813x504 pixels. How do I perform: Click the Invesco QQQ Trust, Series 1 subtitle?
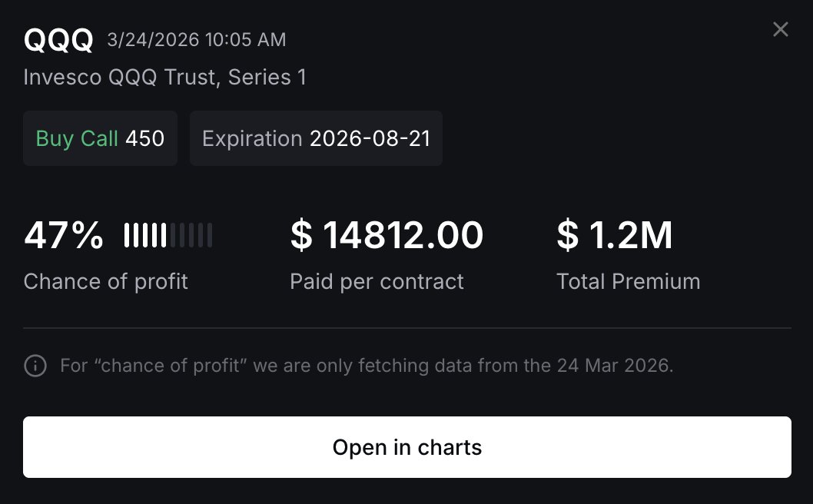coord(165,77)
